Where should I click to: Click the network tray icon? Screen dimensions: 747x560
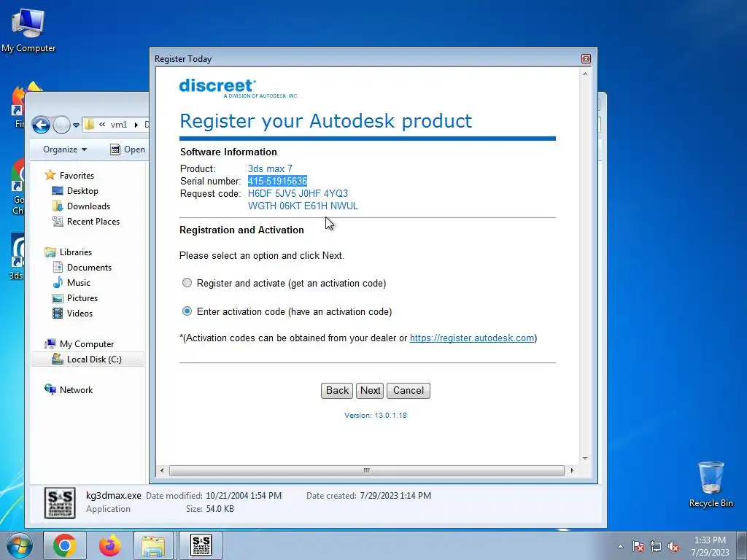(x=656, y=546)
